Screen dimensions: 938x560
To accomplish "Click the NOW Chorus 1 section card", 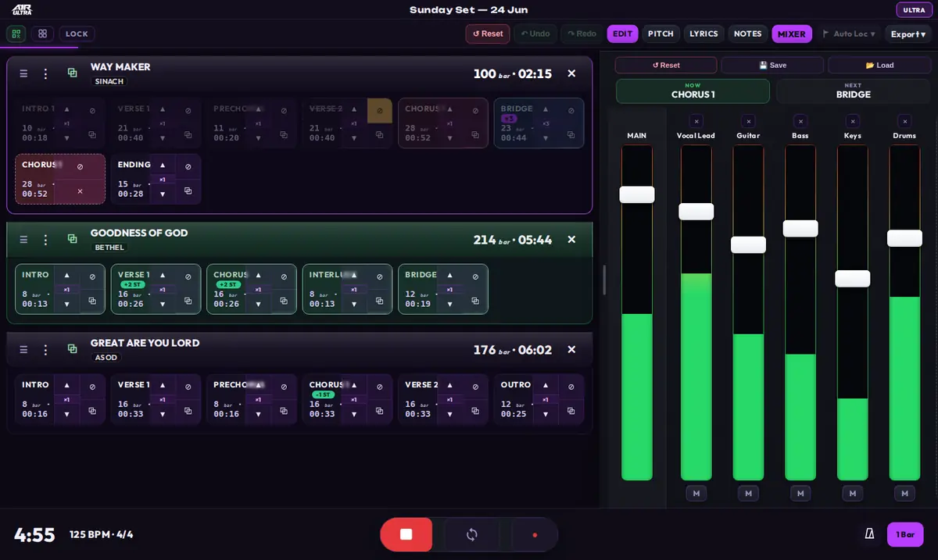I will pyautogui.click(x=693, y=91).
